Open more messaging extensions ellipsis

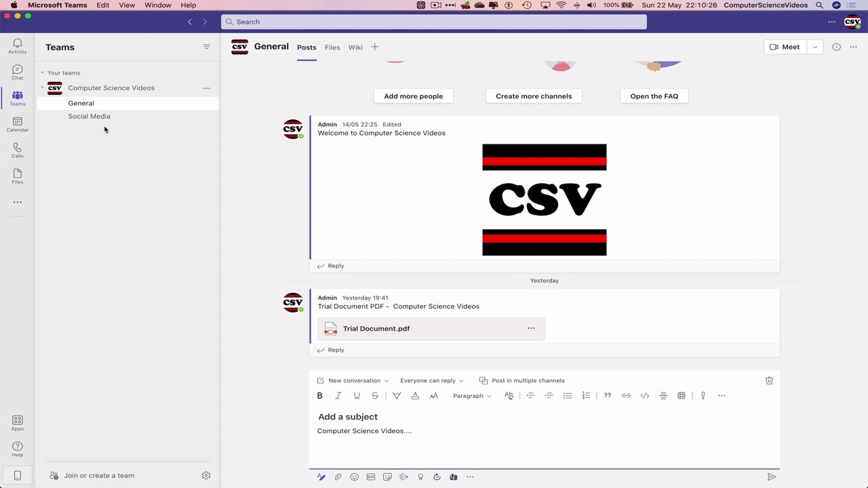470,477
